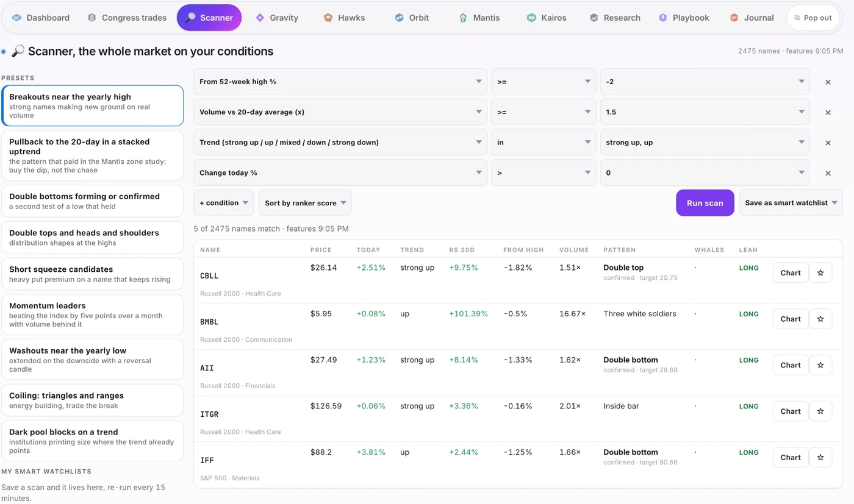Open the chart for ITGR
The image size is (854, 504).
pos(791,411)
